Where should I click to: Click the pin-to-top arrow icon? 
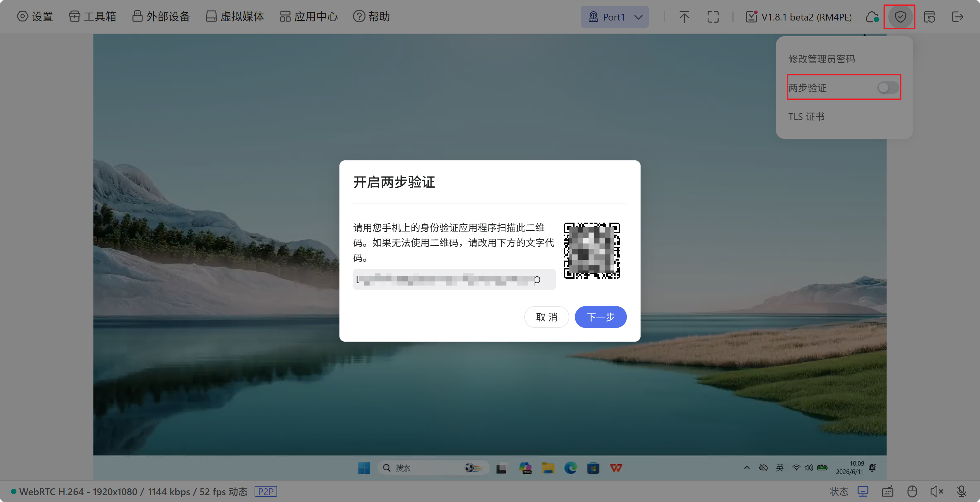click(684, 17)
